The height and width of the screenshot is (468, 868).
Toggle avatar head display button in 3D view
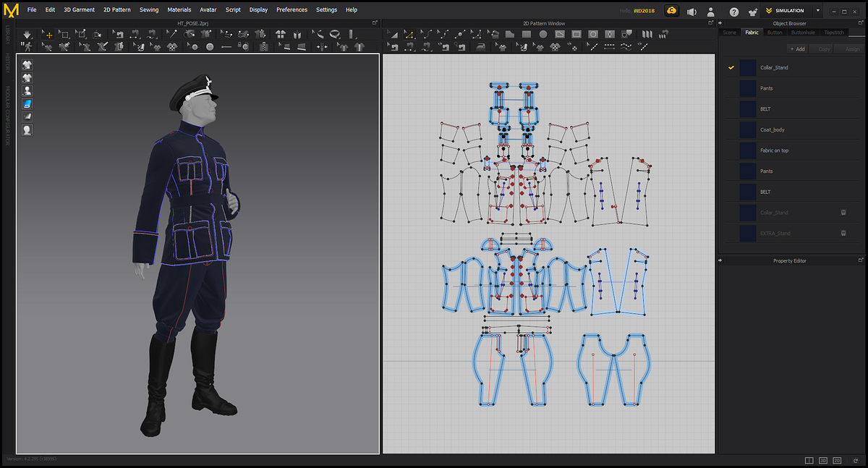pyautogui.click(x=27, y=129)
